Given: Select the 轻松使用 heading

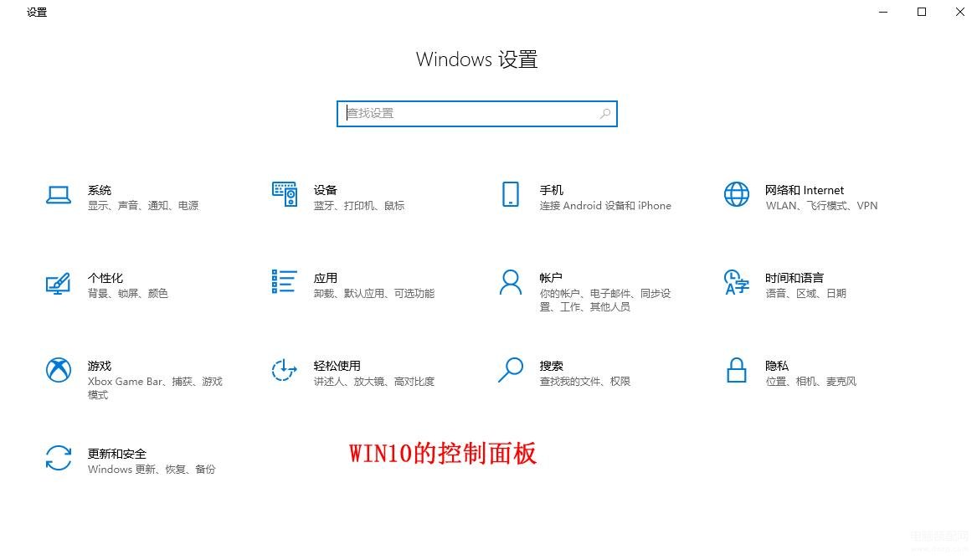Looking at the screenshot, I should [337, 366].
